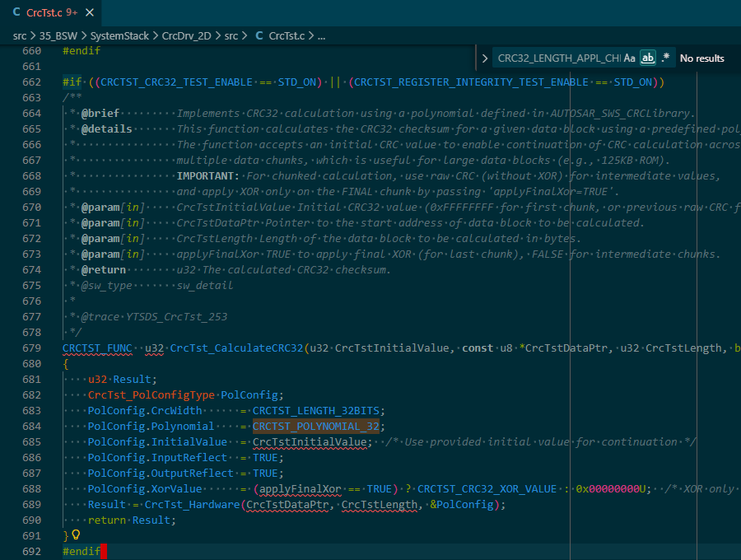741x560 pixels.
Task: Open the CrcDrv_2D breadcrumb dropdown
Action: [187, 36]
